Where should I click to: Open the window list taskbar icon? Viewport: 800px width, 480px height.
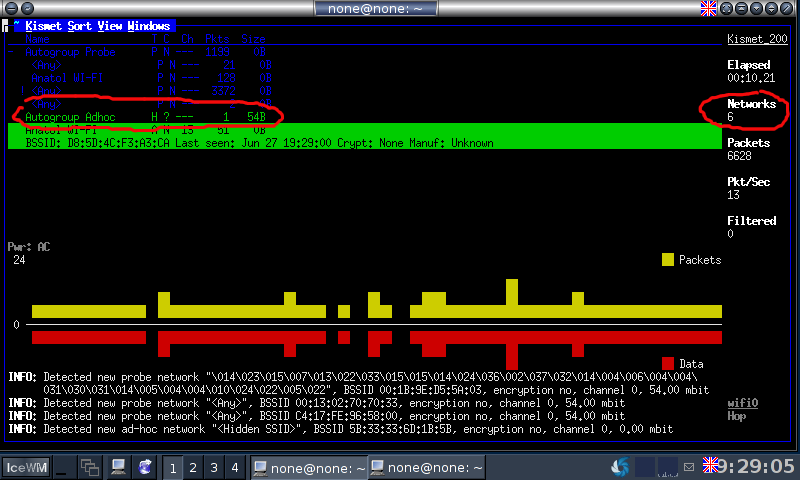(90, 467)
